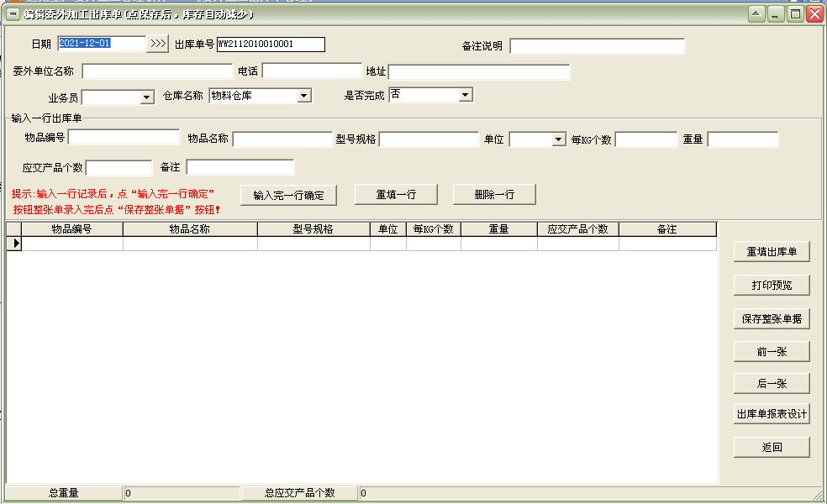
Task: Open 打印预览
Action: (772, 286)
